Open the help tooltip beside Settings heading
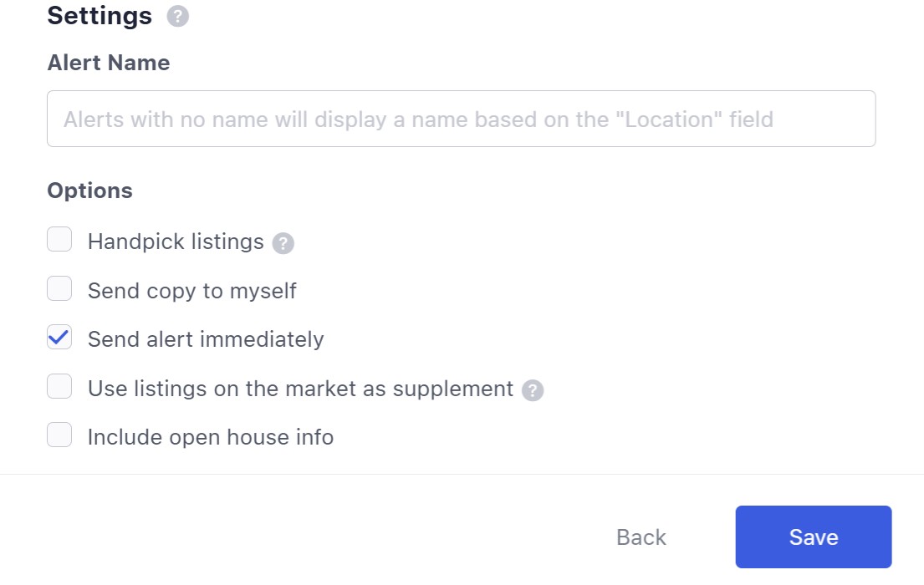Screen dimensions: 924x585 coord(178,17)
